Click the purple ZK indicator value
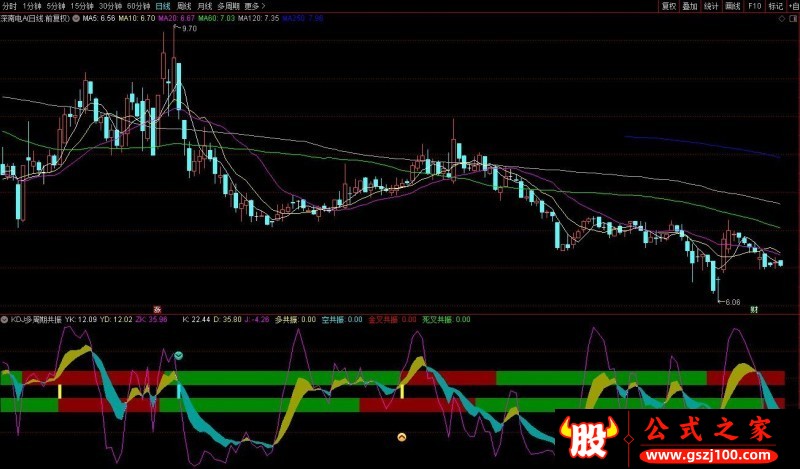Screen dimensions: 800x469 point(151,320)
